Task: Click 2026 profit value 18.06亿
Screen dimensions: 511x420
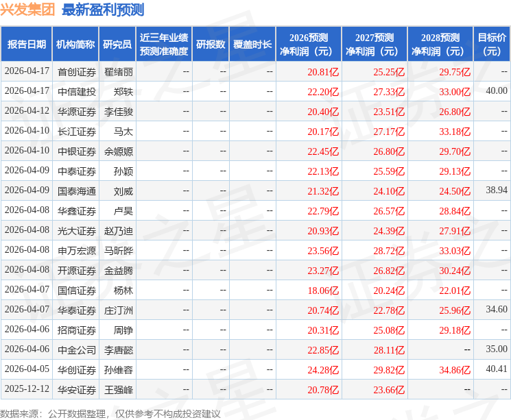Action: [323, 291]
